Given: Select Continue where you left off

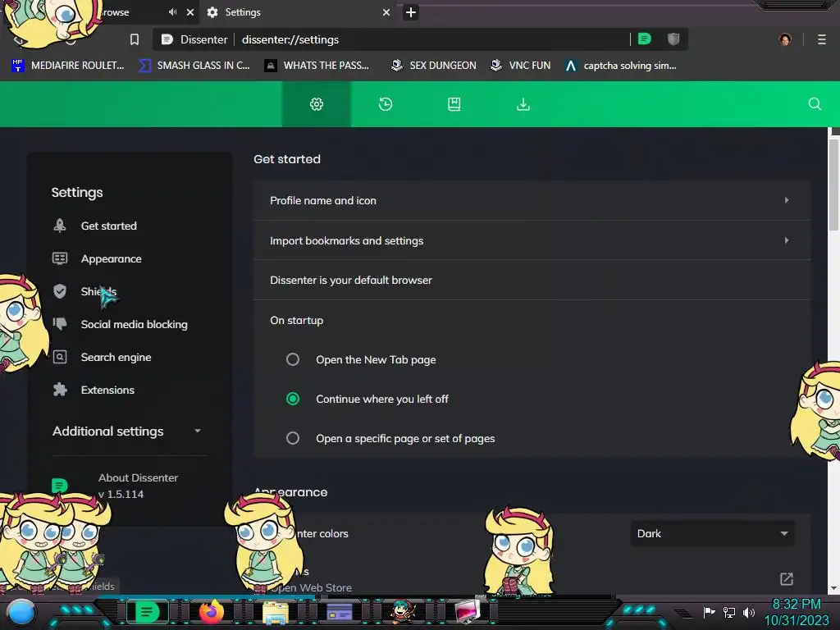Looking at the screenshot, I should click(x=293, y=399).
